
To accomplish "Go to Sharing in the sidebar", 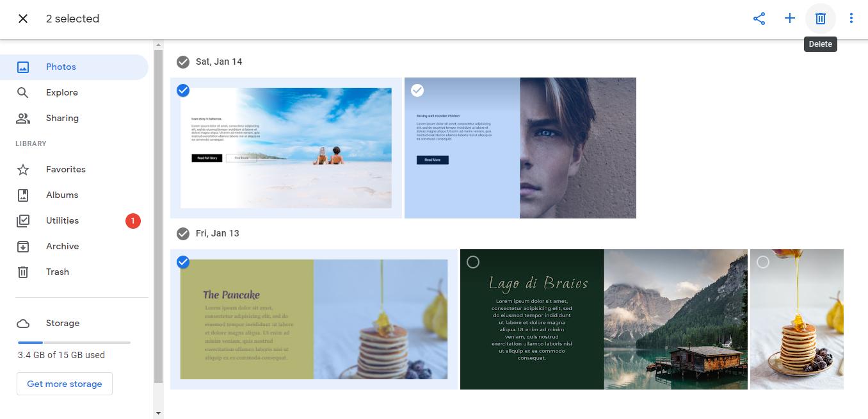I will 62,119.
